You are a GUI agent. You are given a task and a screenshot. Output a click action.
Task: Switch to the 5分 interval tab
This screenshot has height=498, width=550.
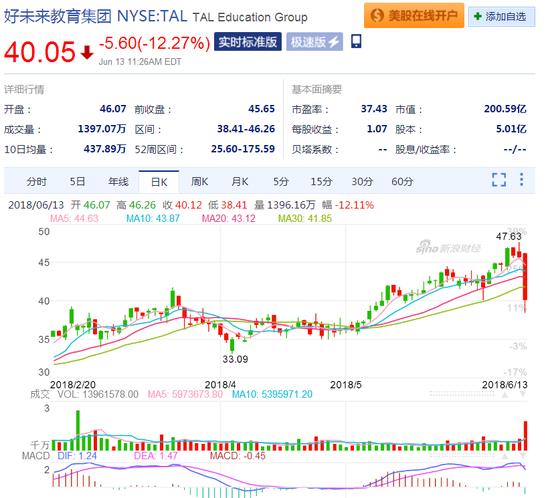pyautogui.click(x=281, y=182)
